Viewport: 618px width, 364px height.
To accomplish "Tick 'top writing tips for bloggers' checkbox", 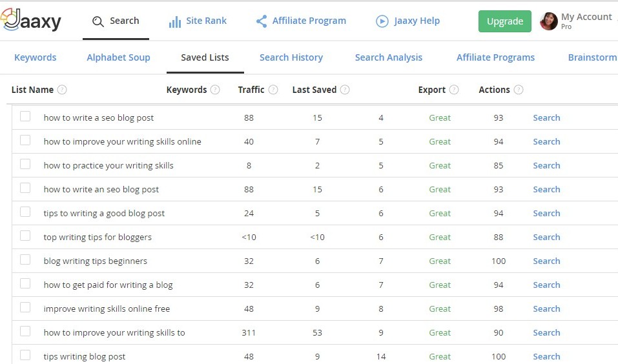I will (25, 236).
